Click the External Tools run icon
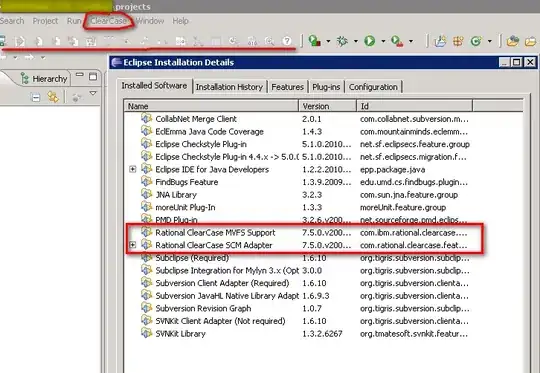The image size is (540, 373). 397,41
